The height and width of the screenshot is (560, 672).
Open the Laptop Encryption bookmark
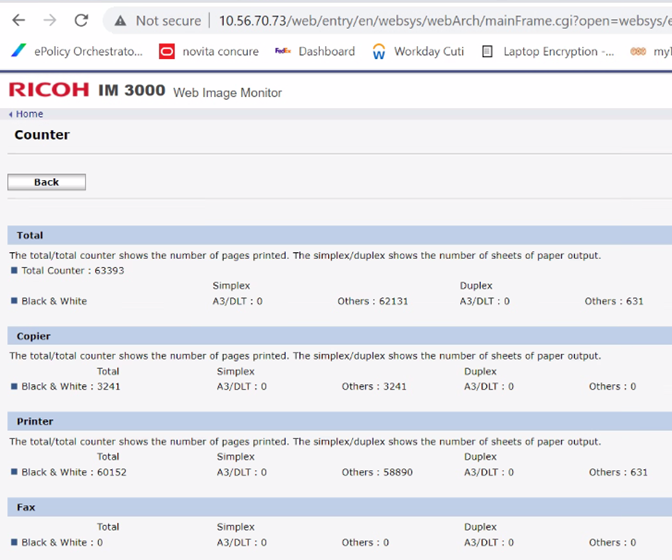(x=548, y=51)
